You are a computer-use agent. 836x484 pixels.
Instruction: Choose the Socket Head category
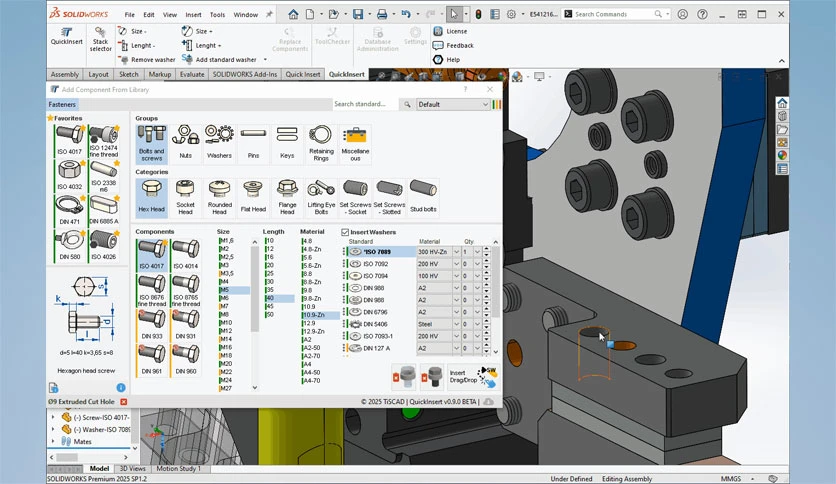(186, 197)
